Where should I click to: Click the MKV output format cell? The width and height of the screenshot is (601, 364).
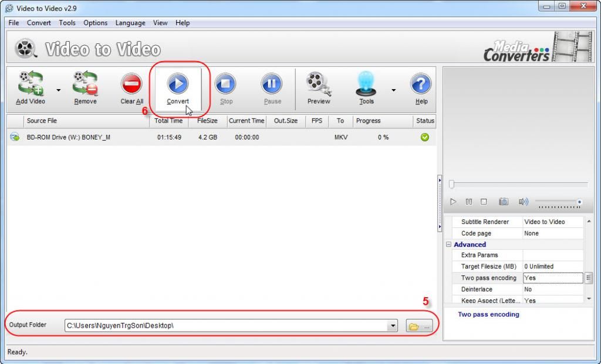click(341, 137)
